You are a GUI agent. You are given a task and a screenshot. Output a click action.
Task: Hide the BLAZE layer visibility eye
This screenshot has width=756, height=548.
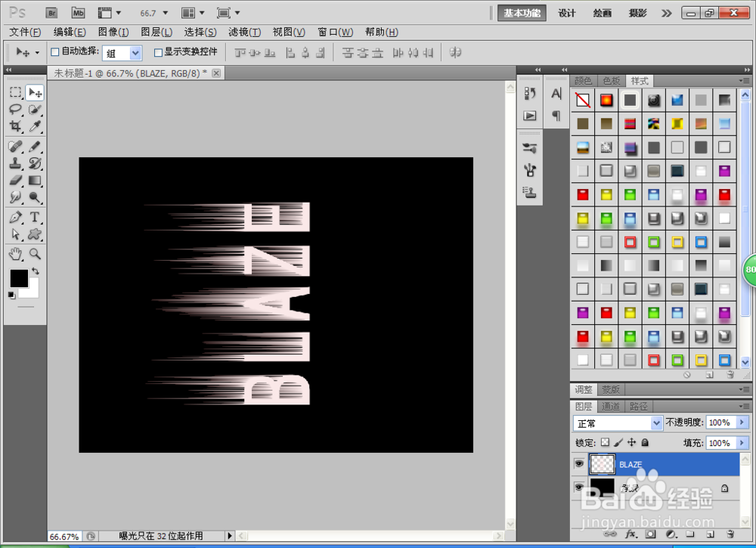tap(579, 463)
